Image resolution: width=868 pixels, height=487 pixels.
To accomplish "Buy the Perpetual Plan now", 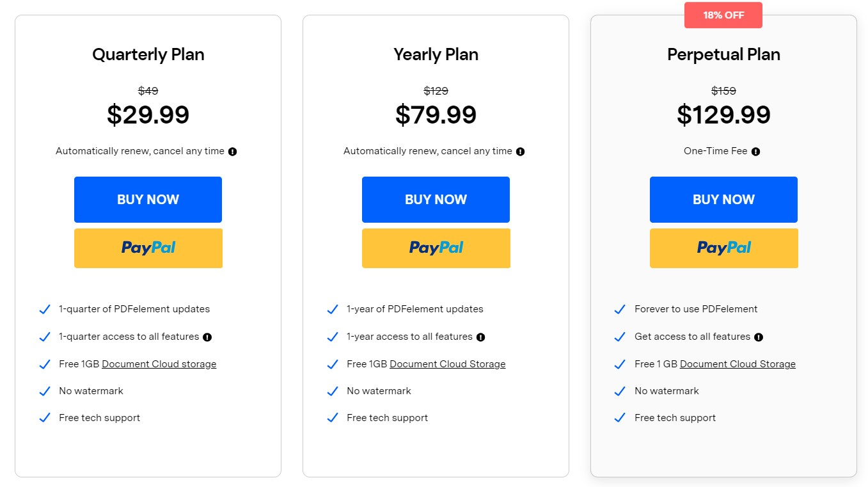I will click(723, 200).
